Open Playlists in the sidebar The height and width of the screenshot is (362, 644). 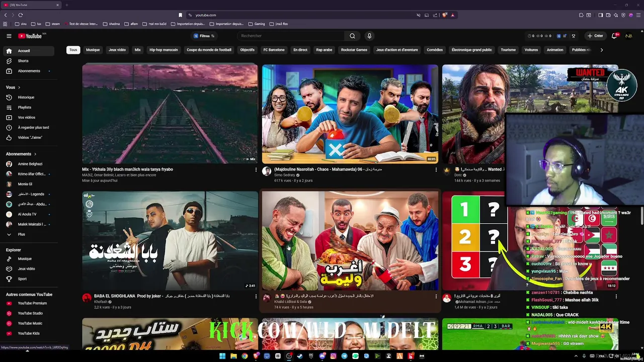(28, 107)
